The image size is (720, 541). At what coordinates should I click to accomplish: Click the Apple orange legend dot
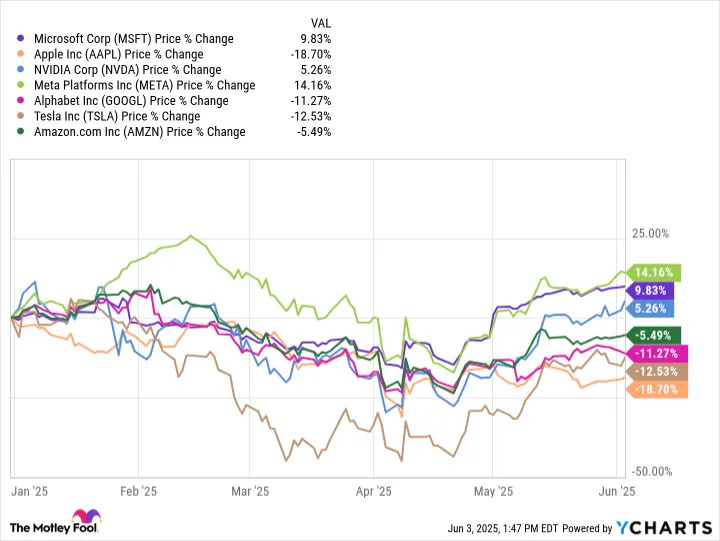[x=20, y=54]
